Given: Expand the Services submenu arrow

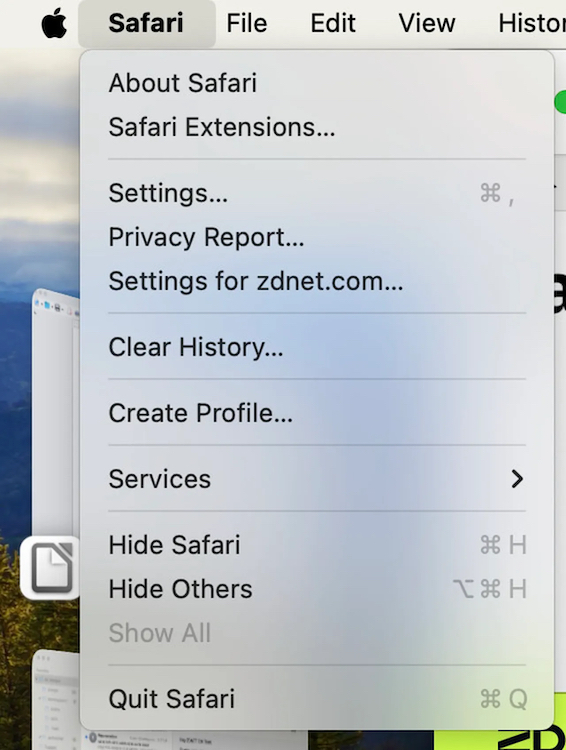Looking at the screenshot, I should pyautogui.click(x=517, y=479).
